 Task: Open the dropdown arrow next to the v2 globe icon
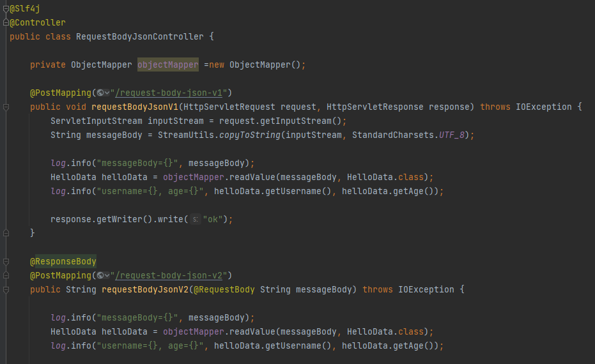tap(107, 276)
